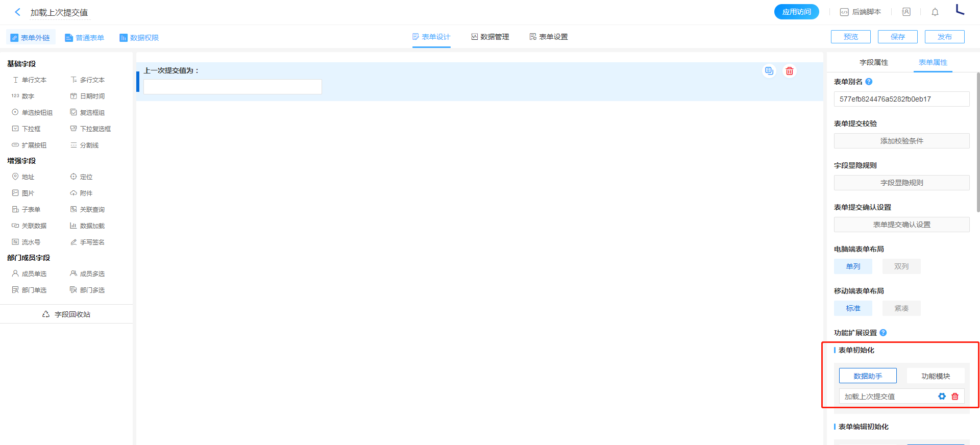Switch to the 字段属性 tab

(873, 62)
